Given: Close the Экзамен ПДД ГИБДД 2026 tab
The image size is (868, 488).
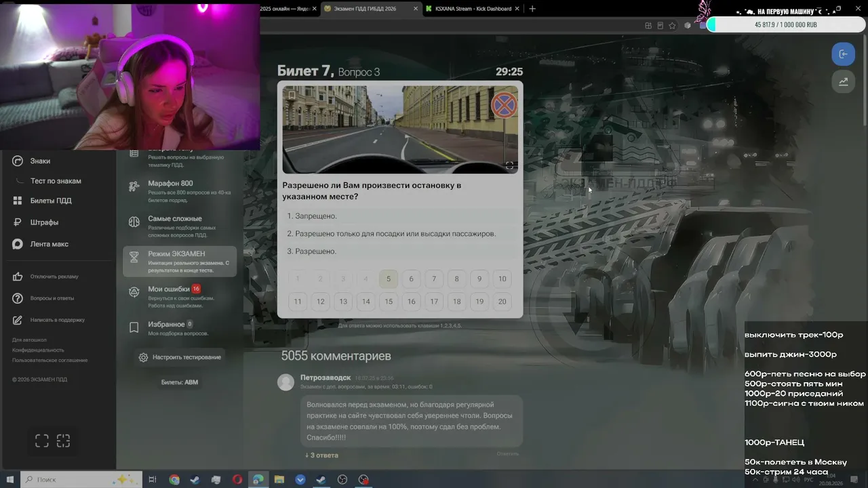Looking at the screenshot, I should (x=415, y=9).
